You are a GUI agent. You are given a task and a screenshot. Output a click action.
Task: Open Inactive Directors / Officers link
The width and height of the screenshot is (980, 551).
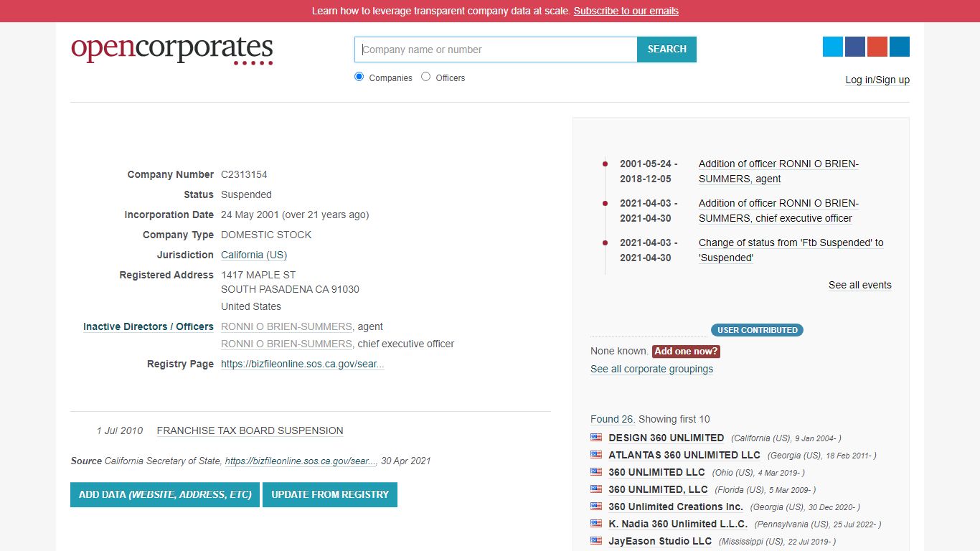149,326
